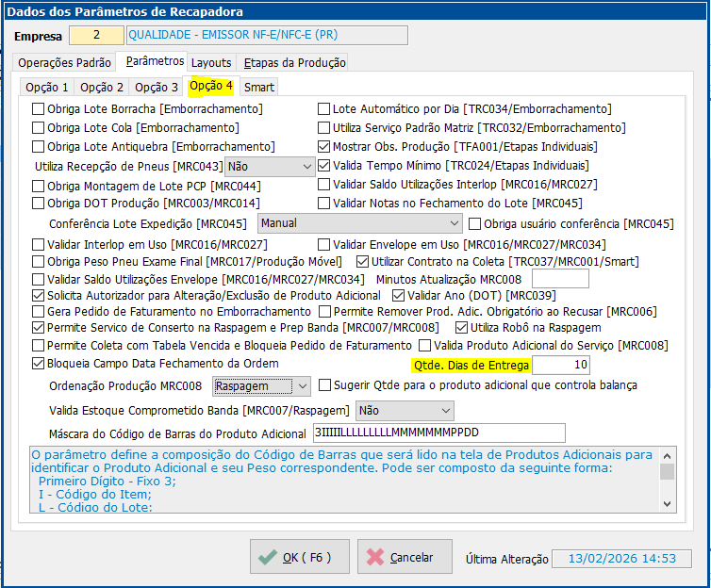Toggle Utiliza Robô na Raspagem checkbox

coord(462,328)
